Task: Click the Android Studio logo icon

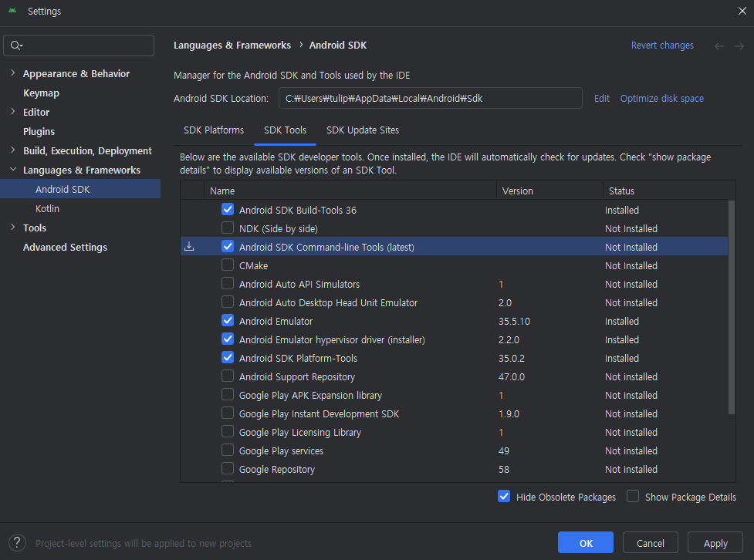Action: [x=12, y=11]
